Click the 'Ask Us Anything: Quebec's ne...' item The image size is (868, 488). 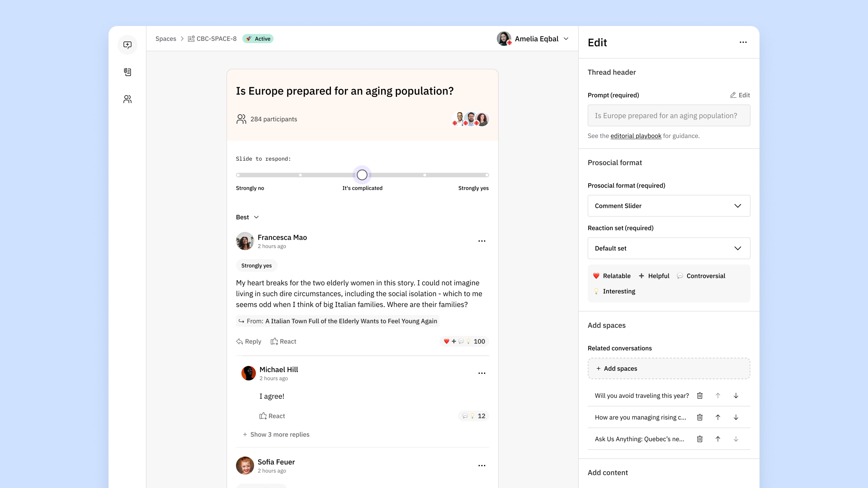640,439
